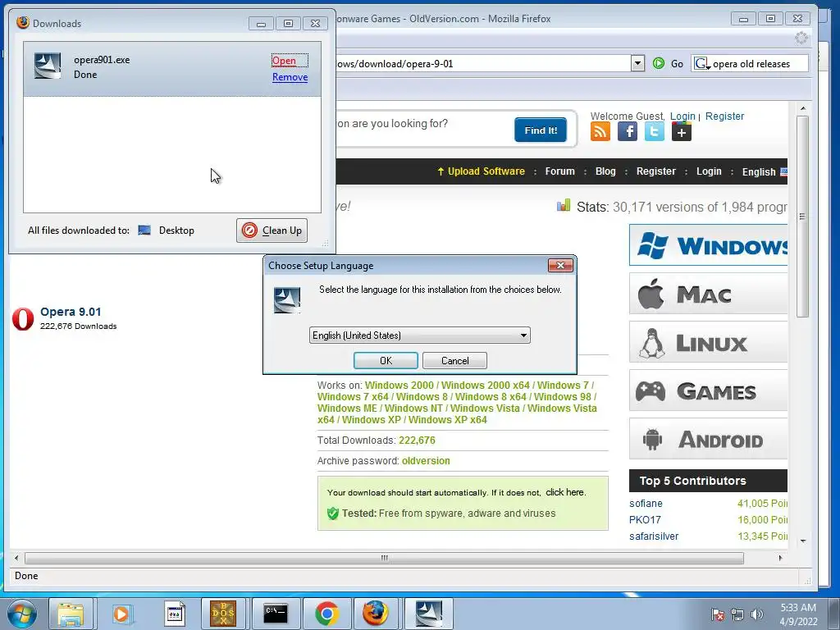Launch Google Chrome from the taskbar
Image resolution: width=840 pixels, height=630 pixels.
tap(326, 614)
